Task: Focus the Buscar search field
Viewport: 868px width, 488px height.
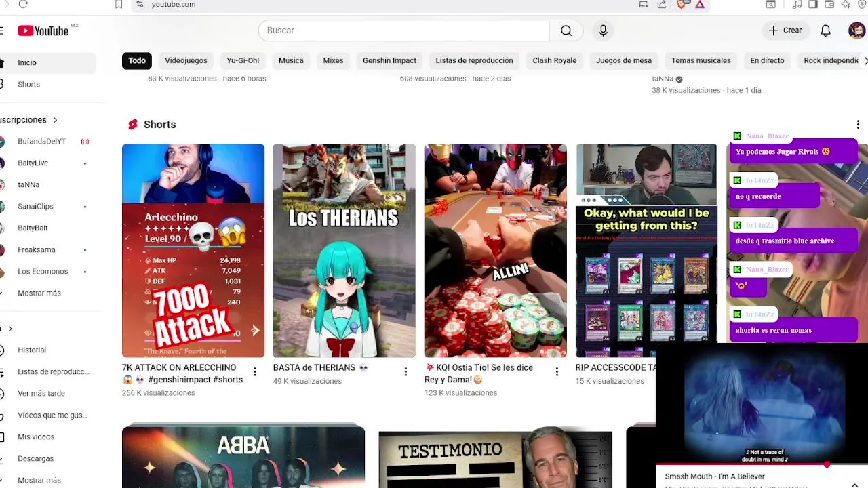Action: [403, 30]
